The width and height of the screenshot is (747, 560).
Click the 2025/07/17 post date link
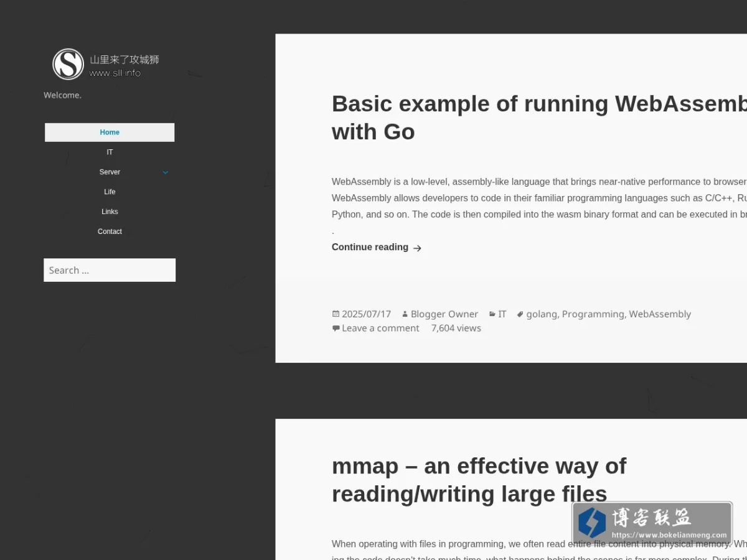[366, 314]
